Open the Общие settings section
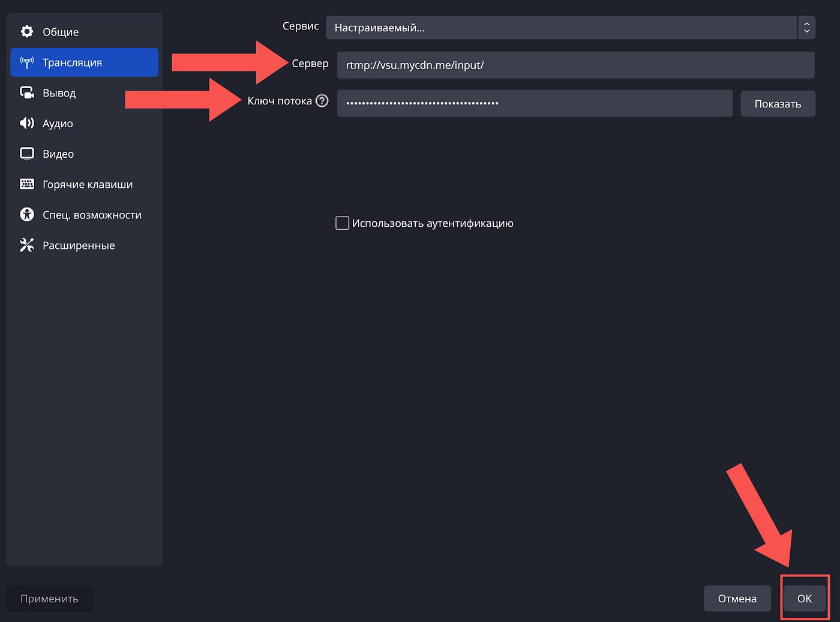The height and width of the screenshot is (622, 840). 85,32
